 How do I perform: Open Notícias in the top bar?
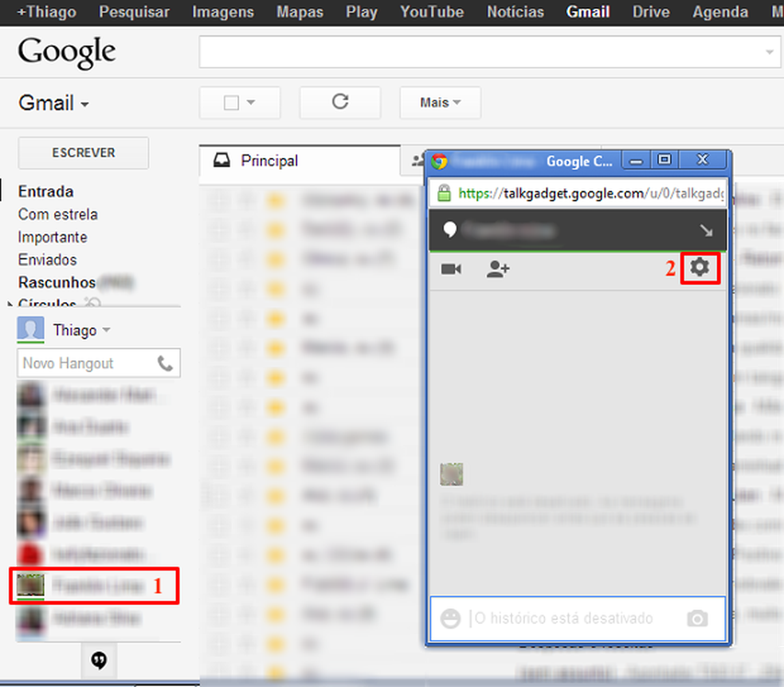[x=515, y=12]
